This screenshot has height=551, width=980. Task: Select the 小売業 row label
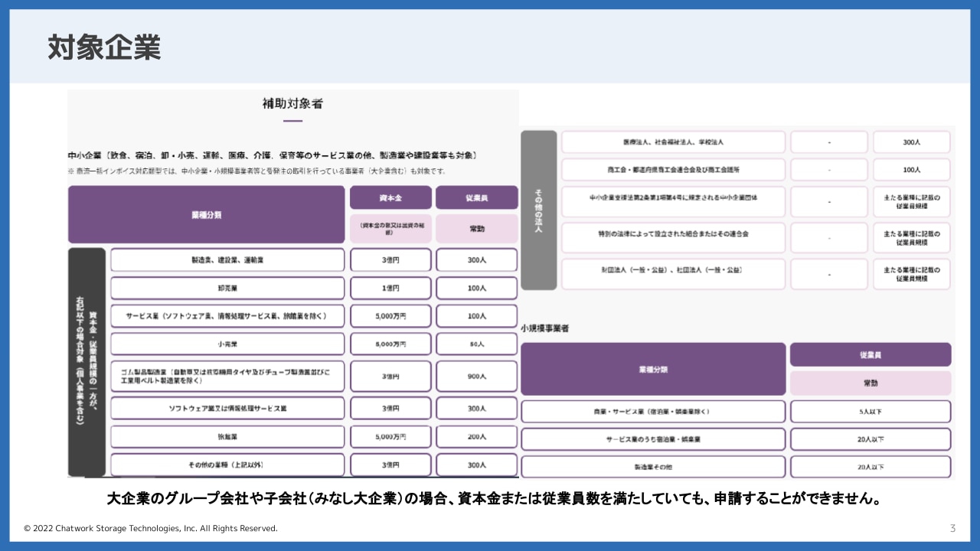(x=227, y=344)
